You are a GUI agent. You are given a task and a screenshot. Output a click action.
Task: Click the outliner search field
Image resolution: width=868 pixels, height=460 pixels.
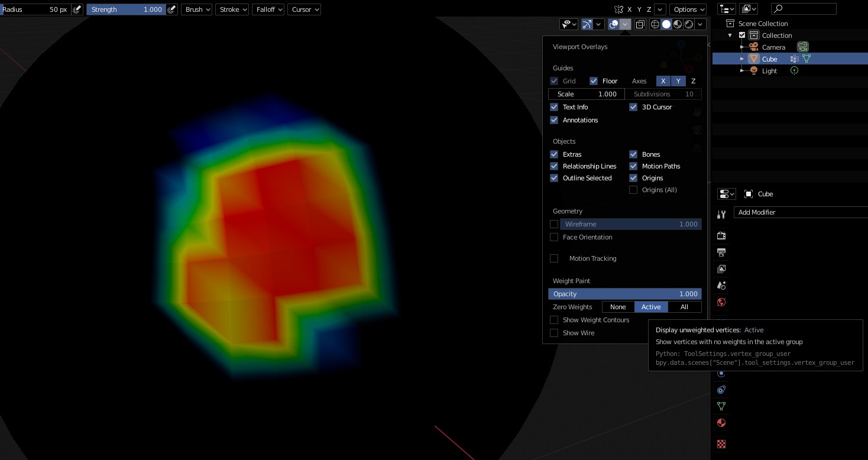coord(804,9)
